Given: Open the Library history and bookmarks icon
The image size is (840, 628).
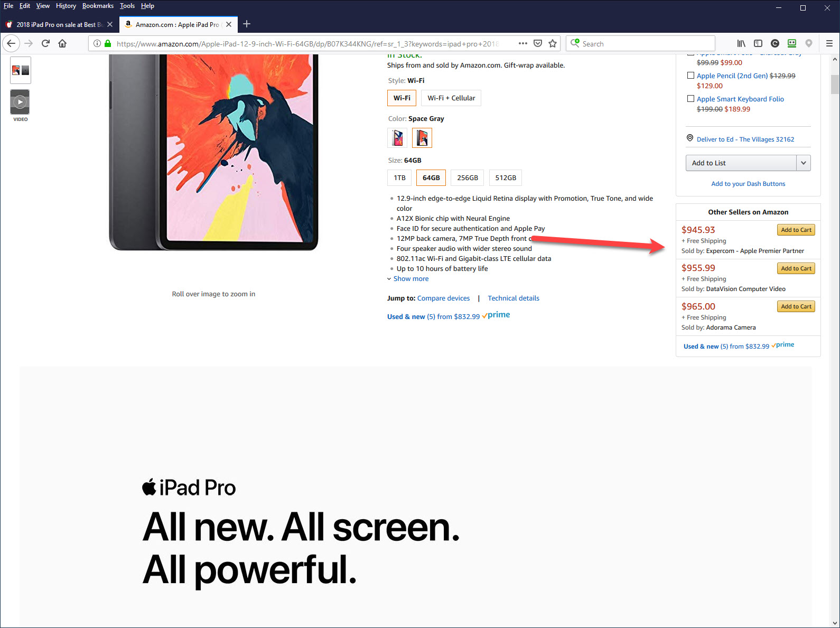Looking at the screenshot, I should [x=741, y=43].
